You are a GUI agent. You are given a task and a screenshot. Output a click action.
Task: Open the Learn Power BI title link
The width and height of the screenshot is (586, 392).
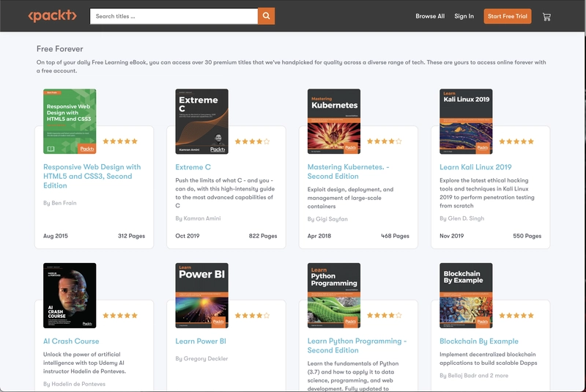coord(201,341)
